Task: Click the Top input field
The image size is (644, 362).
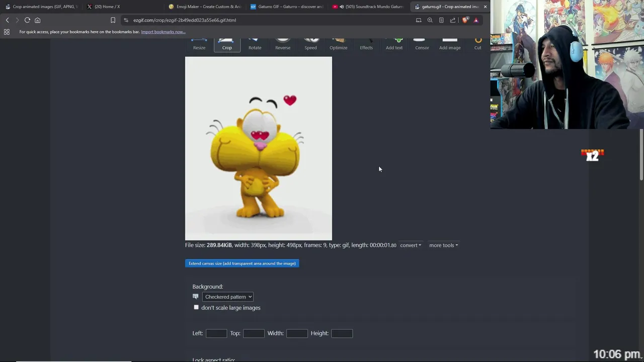Action: [254, 333]
